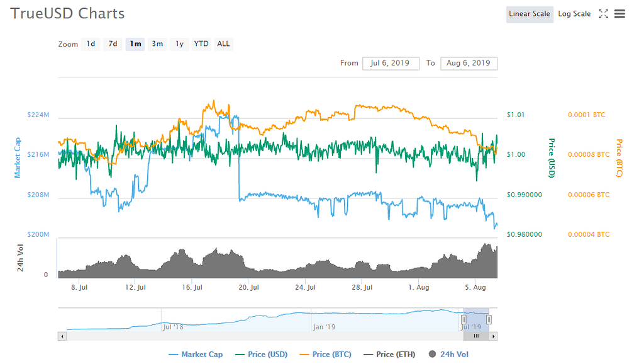Zoom chart to YTD

[x=201, y=44]
